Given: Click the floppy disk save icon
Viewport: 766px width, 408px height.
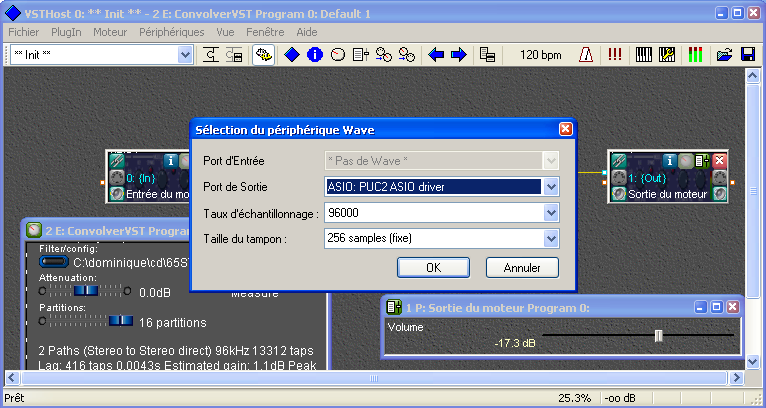Looking at the screenshot, I should [x=748, y=55].
